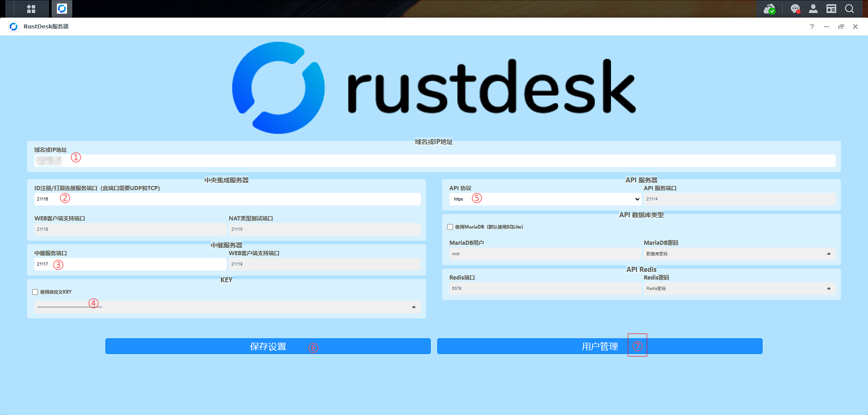
Task: Click the ID registration port 21116 field
Action: pos(227,199)
